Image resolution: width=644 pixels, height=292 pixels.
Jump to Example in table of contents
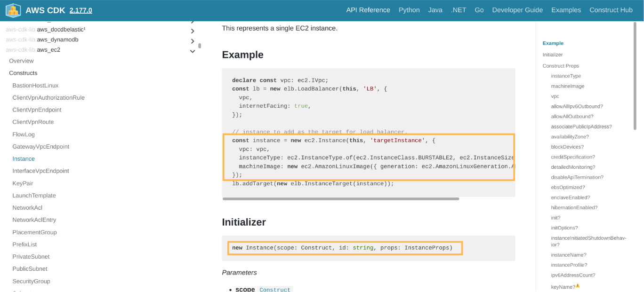[553, 43]
